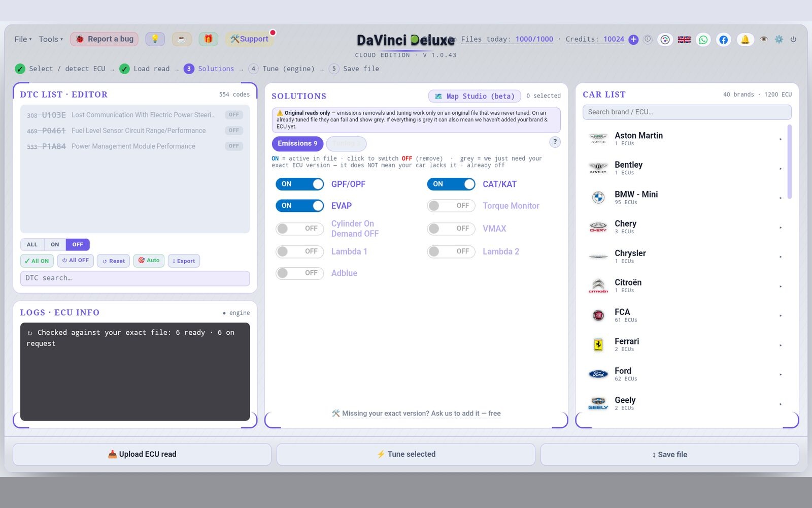Screen dimensions: 812x508
Task: Select the Chery brand logo
Action: (x=598, y=227)
